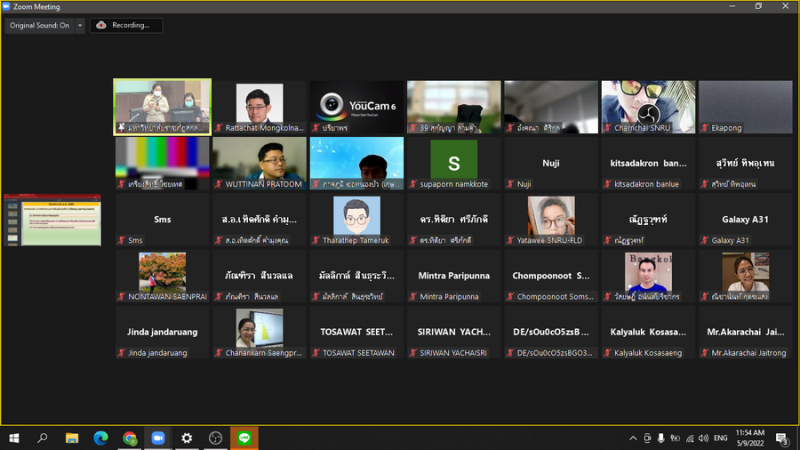
Task: Click the cloud Recording indicator
Action: coord(126,25)
